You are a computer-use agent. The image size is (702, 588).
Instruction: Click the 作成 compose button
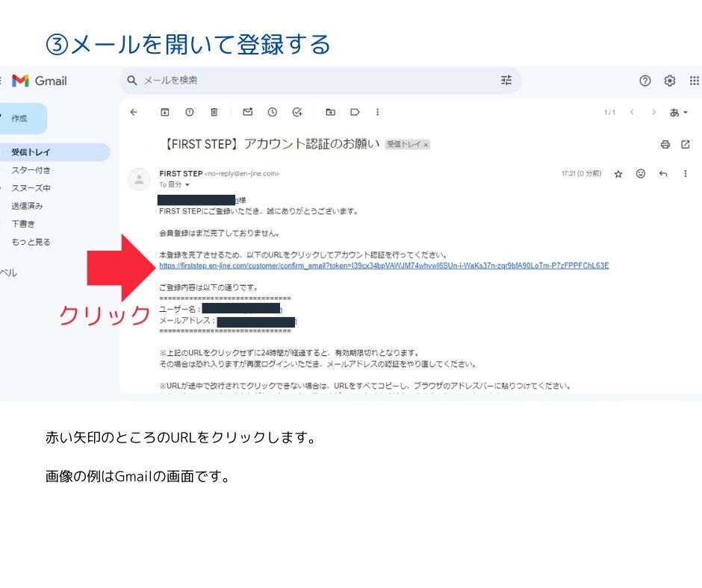coord(22,119)
